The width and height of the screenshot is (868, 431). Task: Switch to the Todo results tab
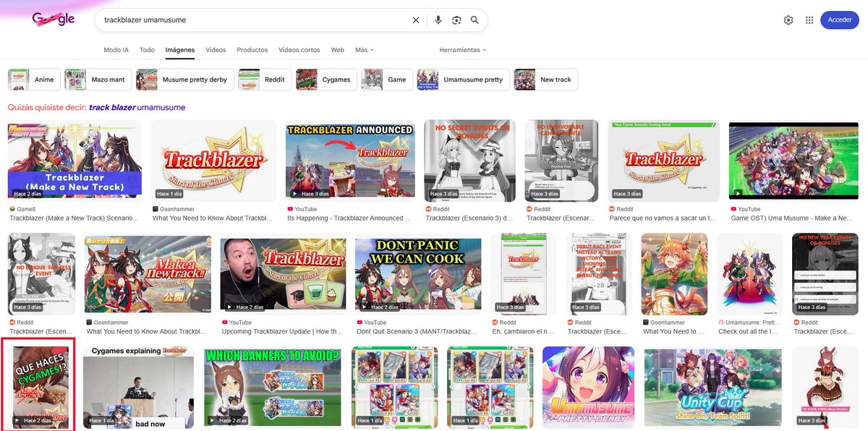tap(147, 50)
